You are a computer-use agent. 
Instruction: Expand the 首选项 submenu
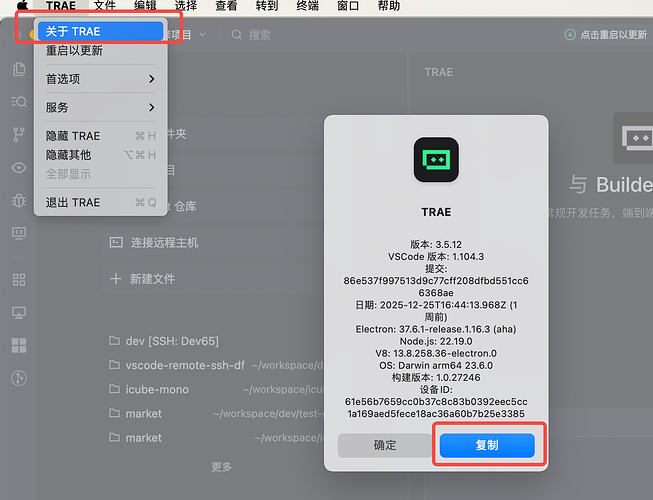100,79
